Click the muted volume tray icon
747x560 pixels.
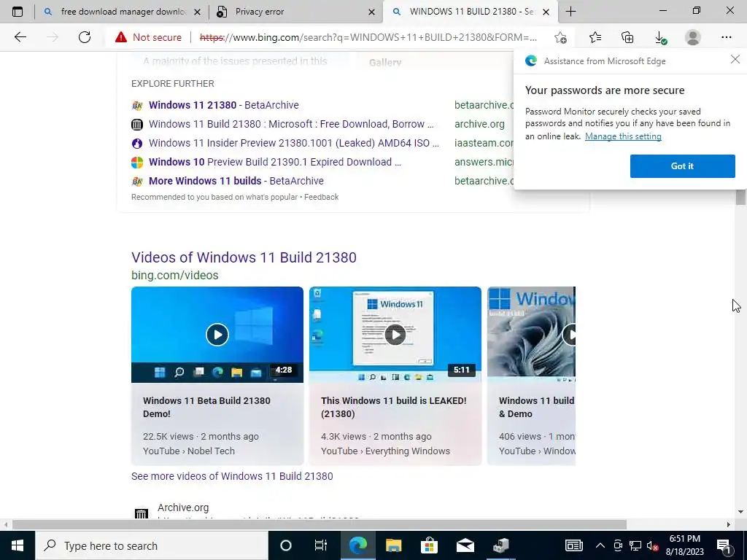(653, 545)
